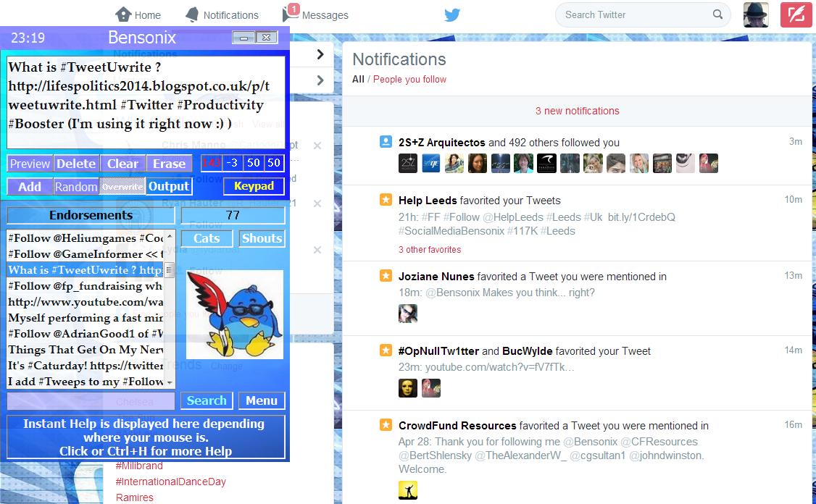816x504 pixels.
Task: Open the Bensonix Menu button
Action: (x=262, y=400)
